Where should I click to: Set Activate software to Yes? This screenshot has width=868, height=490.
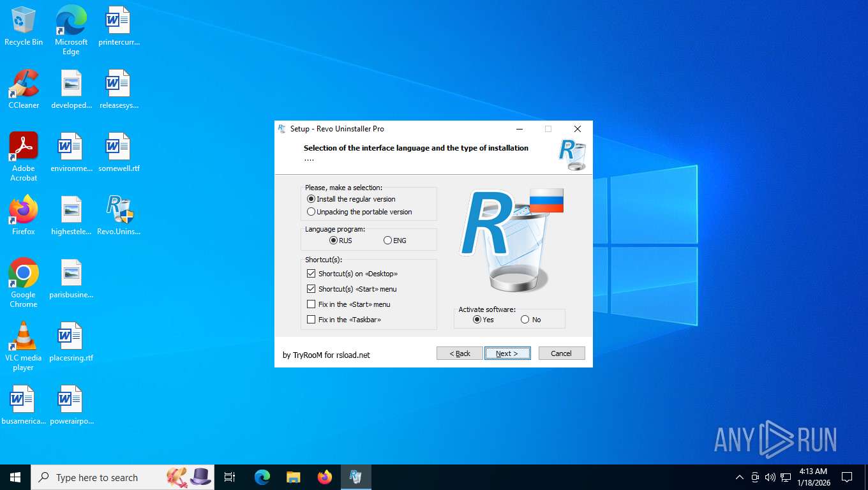click(483, 320)
